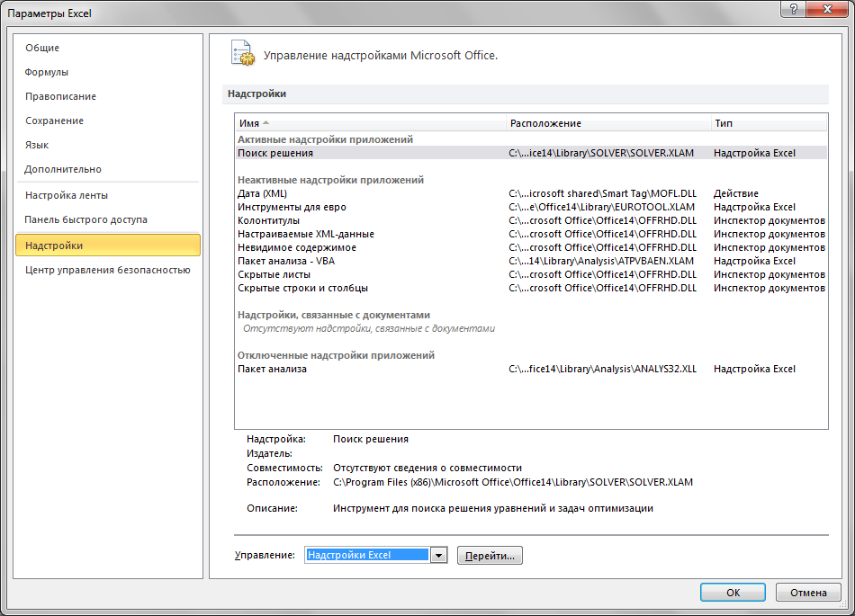
Task: Click Надстройки, связанные с документами header
Action: coord(334,315)
